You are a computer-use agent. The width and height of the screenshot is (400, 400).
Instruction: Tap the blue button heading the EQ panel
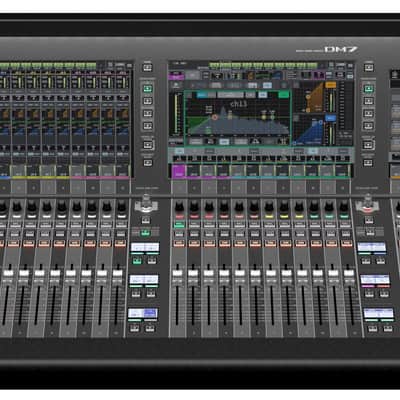pyautogui.click(x=202, y=95)
